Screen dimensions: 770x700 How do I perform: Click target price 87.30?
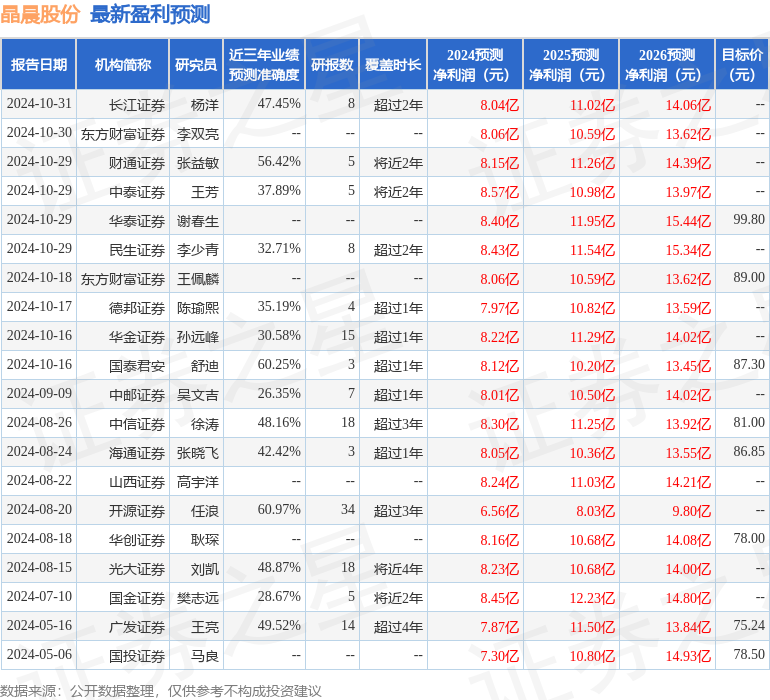pos(749,364)
